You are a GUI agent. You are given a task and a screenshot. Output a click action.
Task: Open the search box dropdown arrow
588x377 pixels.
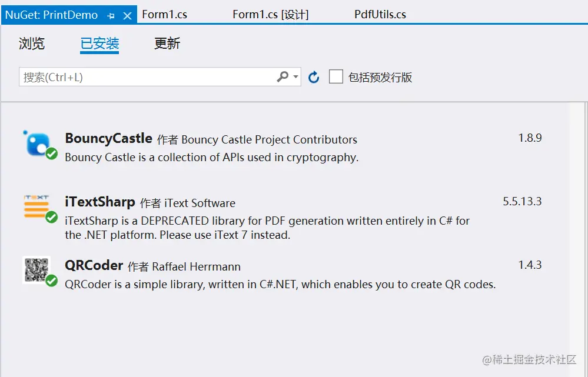coord(295,77)
